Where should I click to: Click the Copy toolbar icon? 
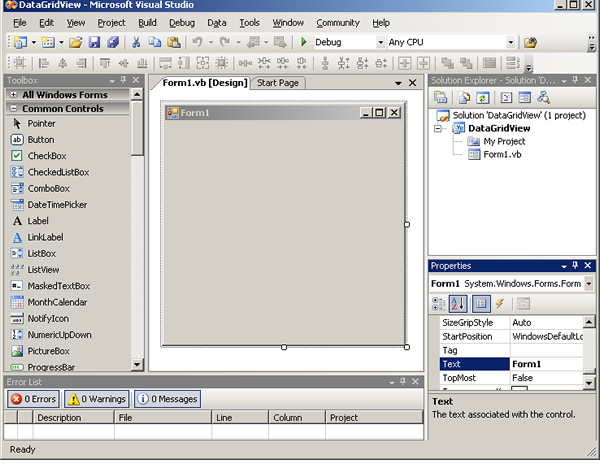[x=155, y=42]
